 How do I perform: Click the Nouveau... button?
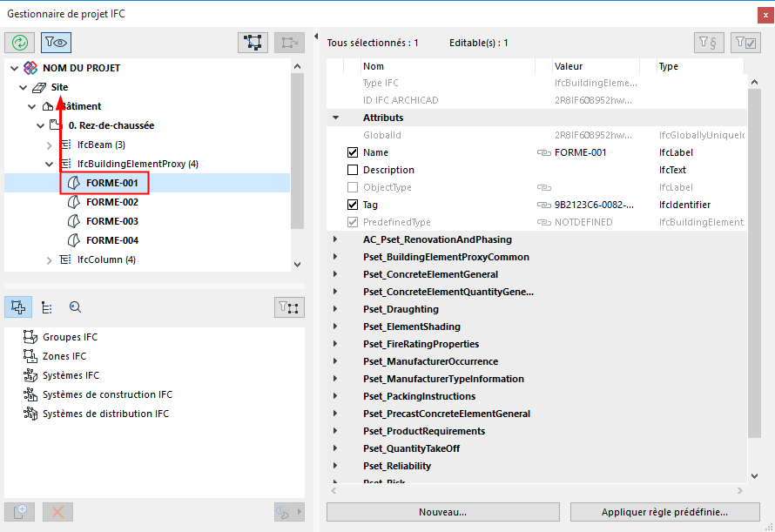coord(442,512)
